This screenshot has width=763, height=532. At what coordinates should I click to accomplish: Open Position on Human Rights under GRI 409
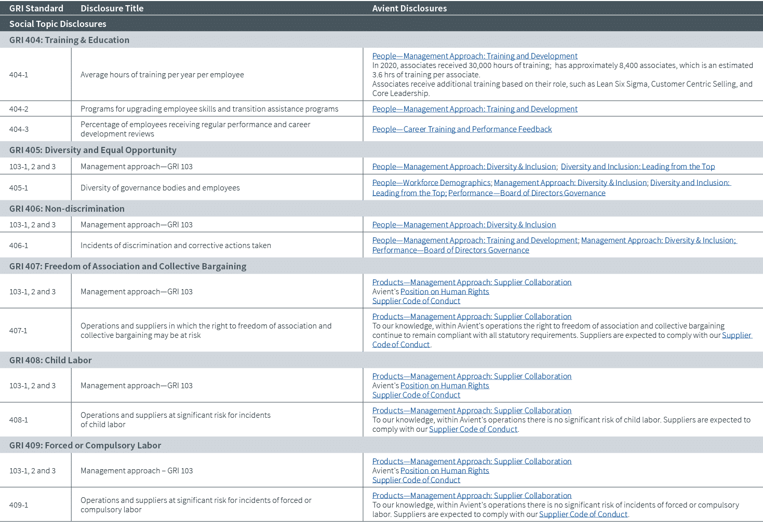(x=445, y=471)
